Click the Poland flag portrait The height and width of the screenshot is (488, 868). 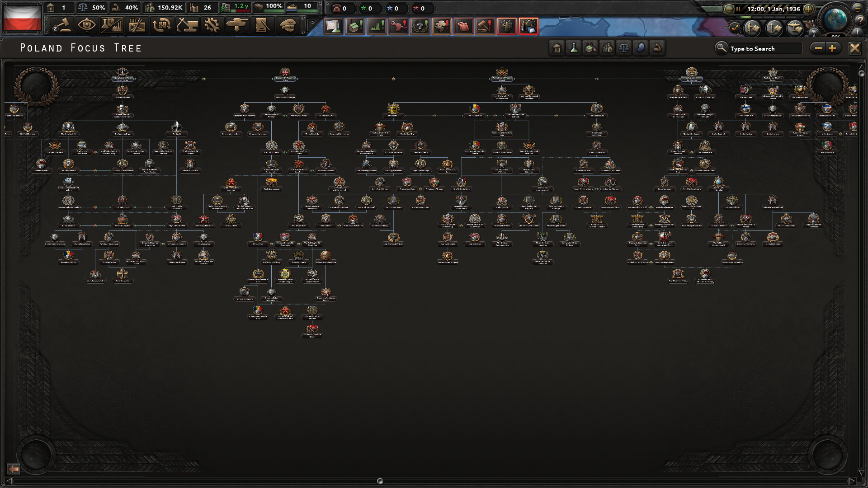click(22, 17)
